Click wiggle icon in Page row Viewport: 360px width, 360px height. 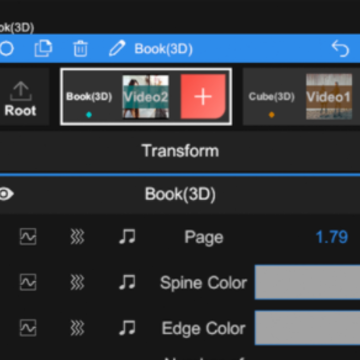(x=77, y=237)
